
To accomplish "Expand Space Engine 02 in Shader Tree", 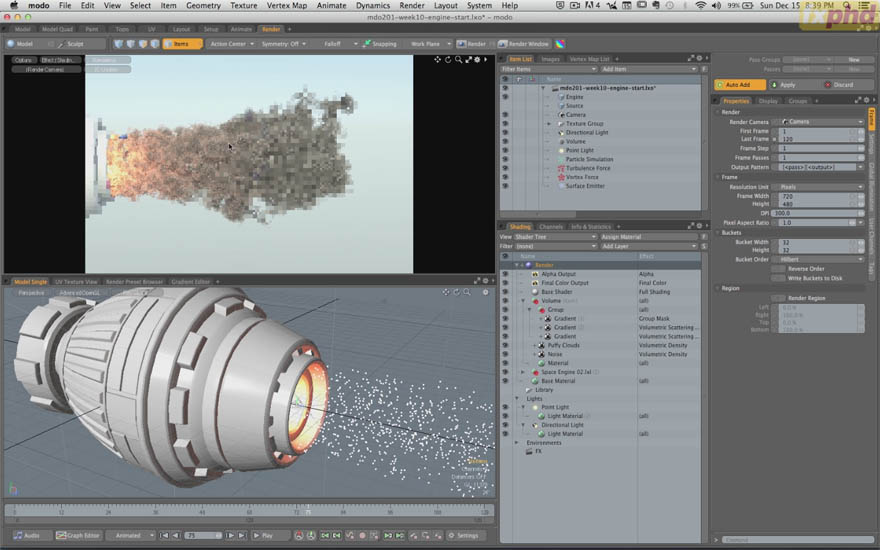I will point(523,372).
